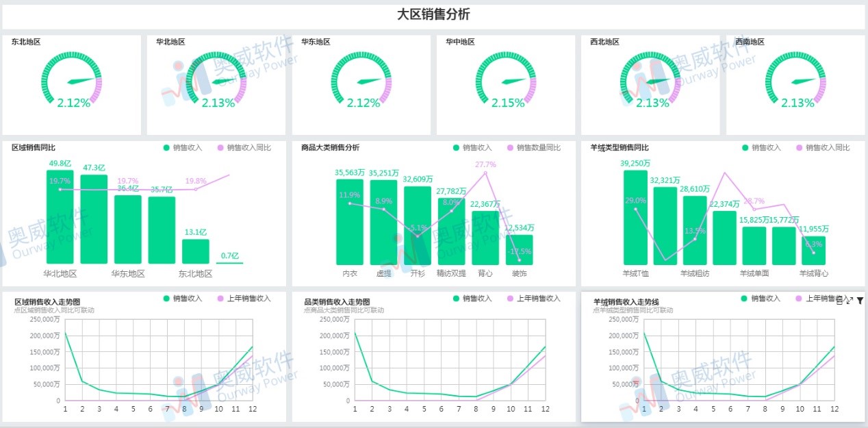Maximize the 羊绒销售收入走势线 panel with expand arrows
The width and height of the screenshot is (868, 428).
click(x=850, y=301)
